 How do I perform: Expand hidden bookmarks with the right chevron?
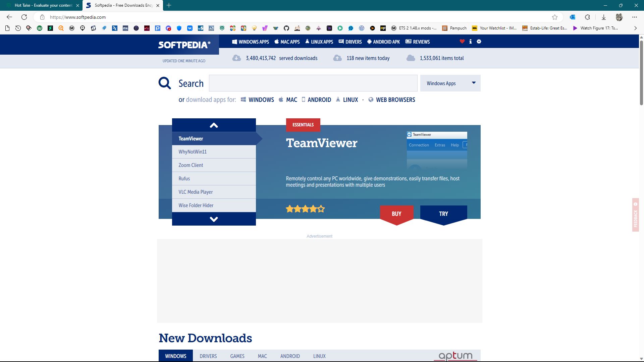pyautogui.click(x=635, y=28)
